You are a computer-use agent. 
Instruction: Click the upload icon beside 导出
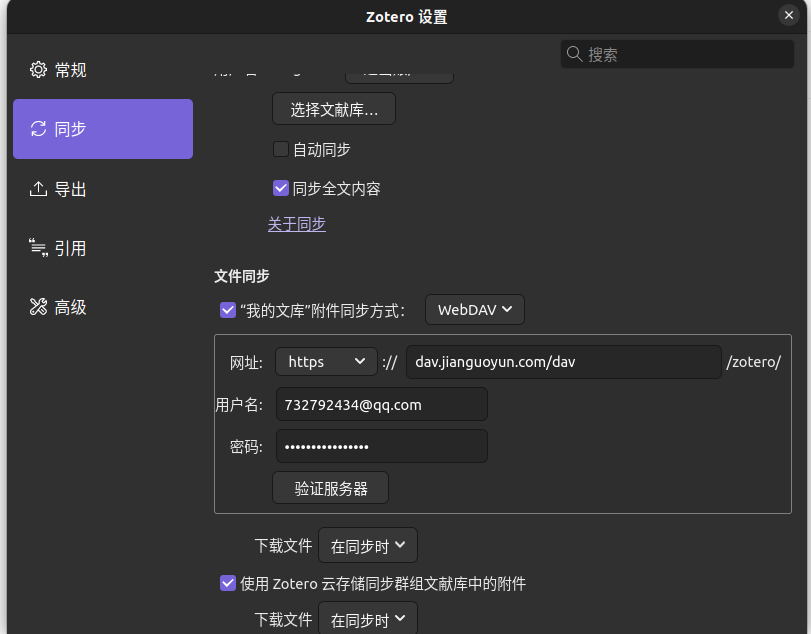pos(38,189)
